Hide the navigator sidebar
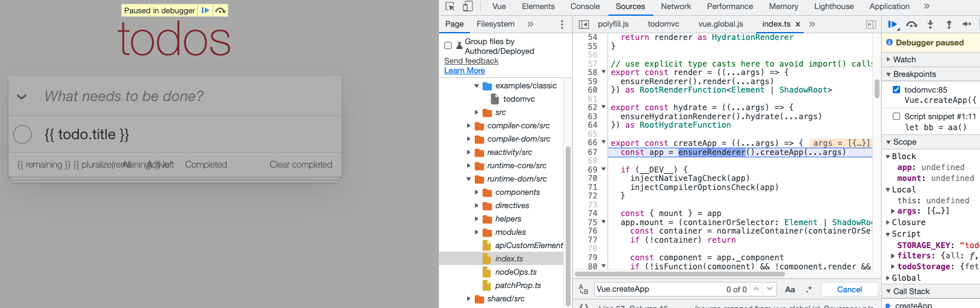The image size is (980, 308). point(583,24)
